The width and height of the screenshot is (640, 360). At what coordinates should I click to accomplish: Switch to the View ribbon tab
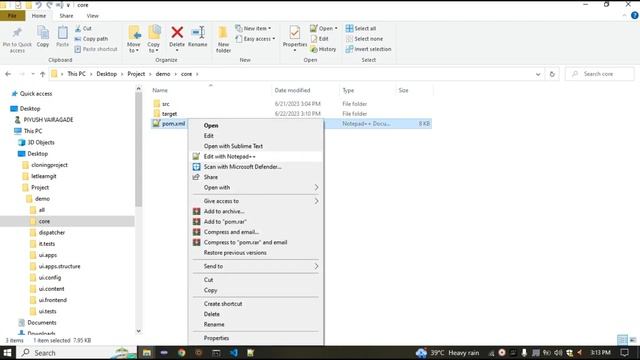point(93,16)
